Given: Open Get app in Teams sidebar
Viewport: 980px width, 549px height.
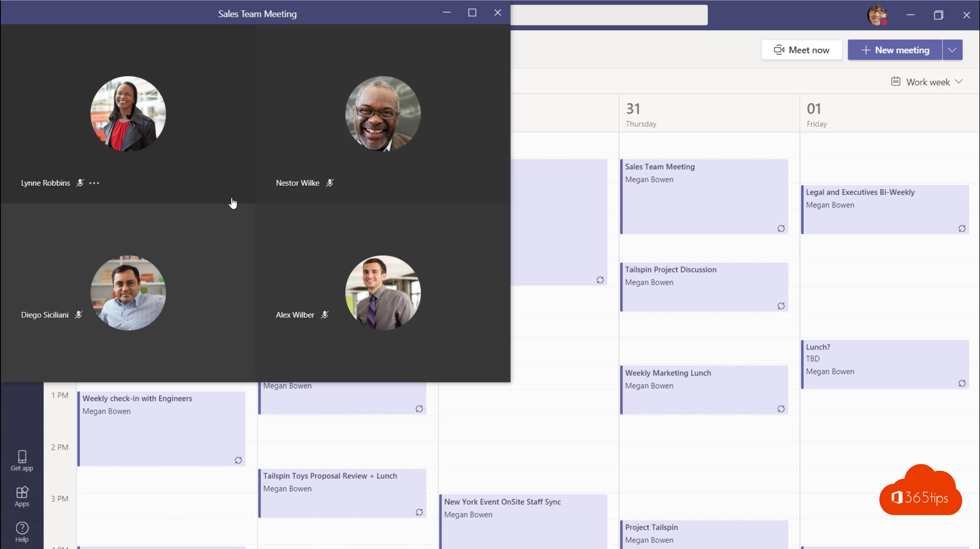Looking at the screenshot, I should 22,460.
